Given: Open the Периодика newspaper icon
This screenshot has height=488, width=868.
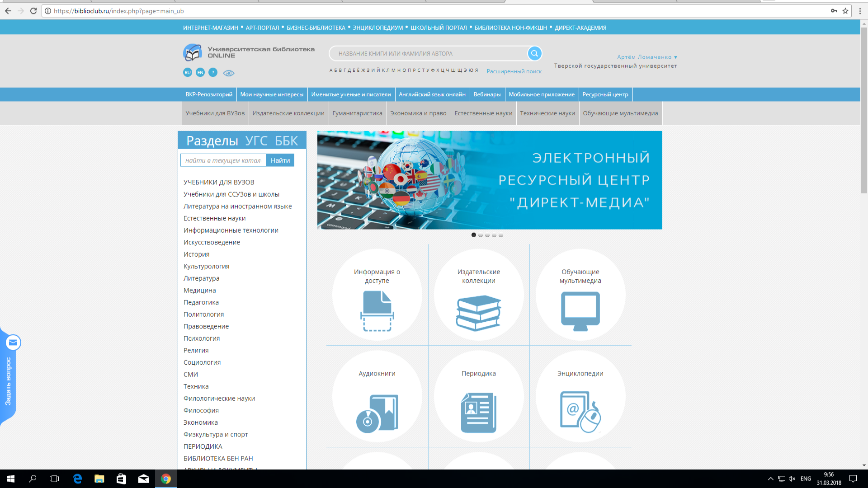Looking at the screenshot, I should 478,412.
